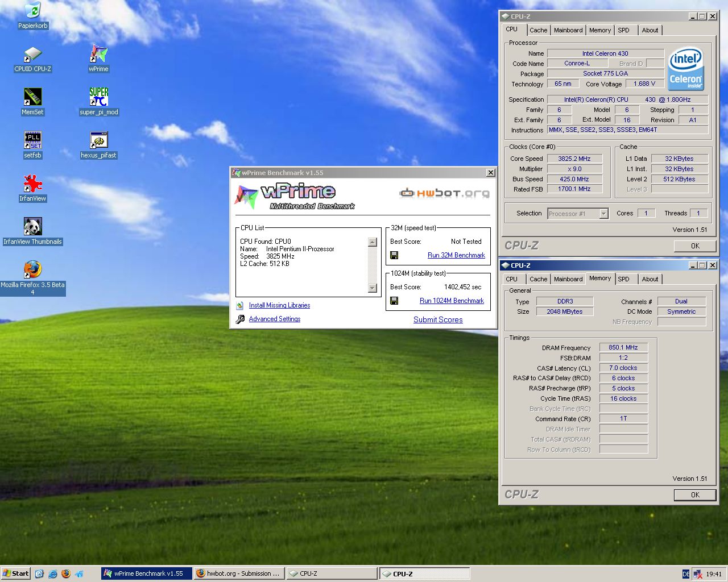The height and width of the screenshot is (582, 728).
Task: Click Submit Scores link
Action: point(438,319)
